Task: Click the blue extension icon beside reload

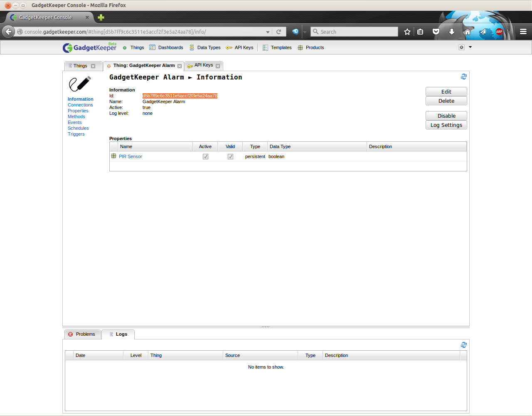Action: pyautogui.click(x=296, y=32)
